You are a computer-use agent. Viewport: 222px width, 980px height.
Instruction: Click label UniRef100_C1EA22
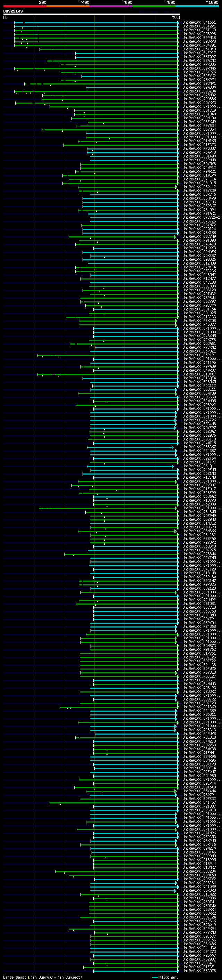[x=199, y=894]
